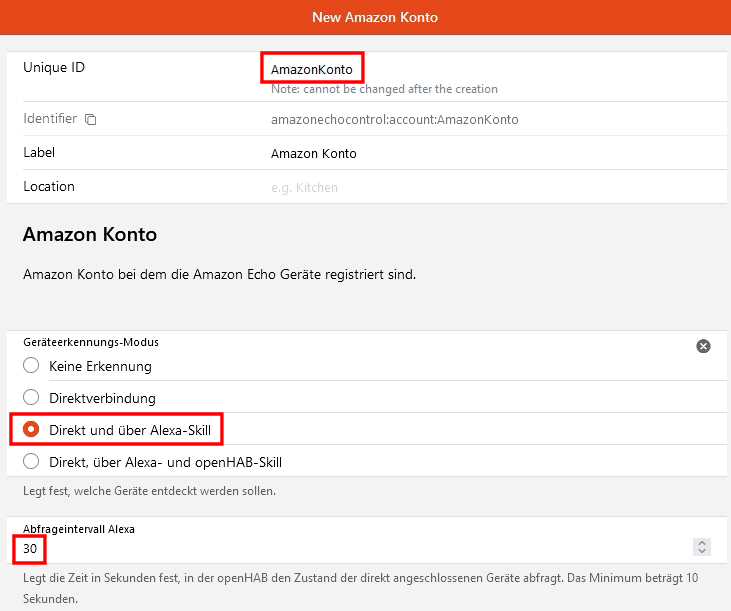Clear the Geräteerkennungs-Modus selection with the X icon
Image resolution: width=731 pixels, height=611 pixels.
tap(703, 346)
